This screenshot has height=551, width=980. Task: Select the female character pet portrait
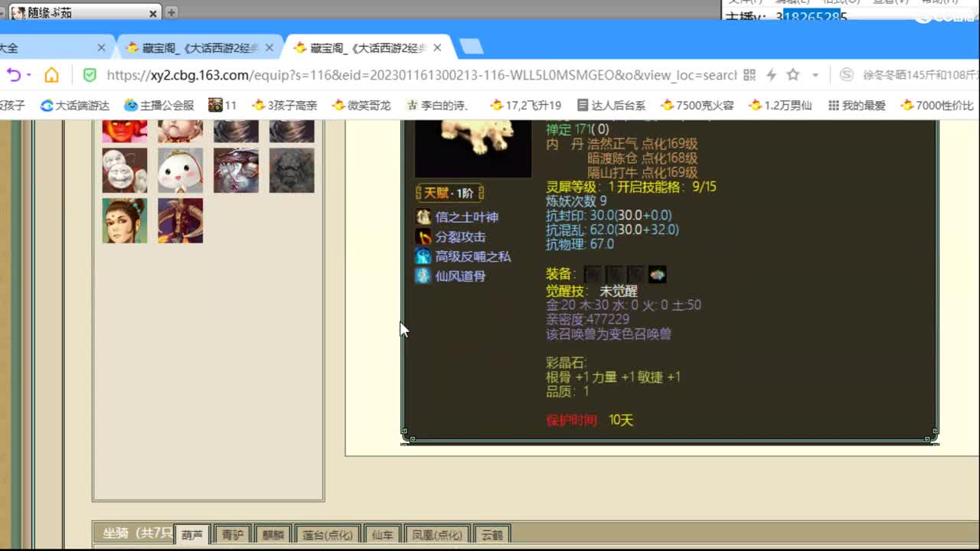pyautogui.click(x=125, y=220)
